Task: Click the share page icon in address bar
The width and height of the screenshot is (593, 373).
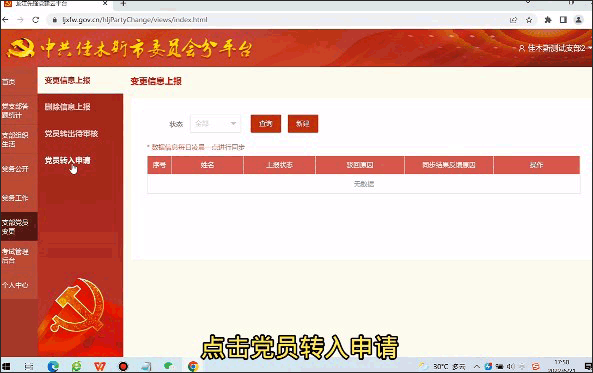Action: (x=513, y=20)
